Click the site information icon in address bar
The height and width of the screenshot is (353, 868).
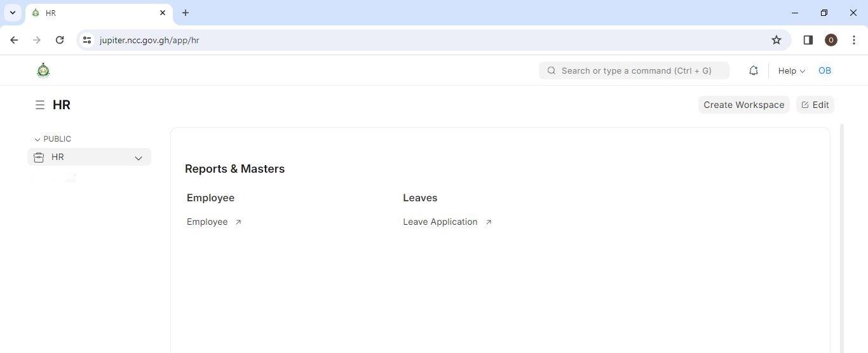pos(87,40)
